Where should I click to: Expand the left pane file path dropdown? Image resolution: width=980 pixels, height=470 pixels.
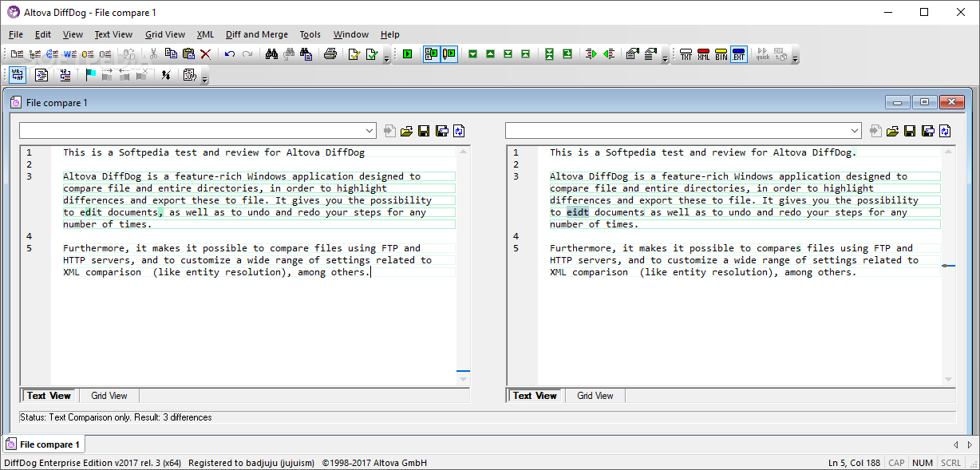tap(369, 131)
